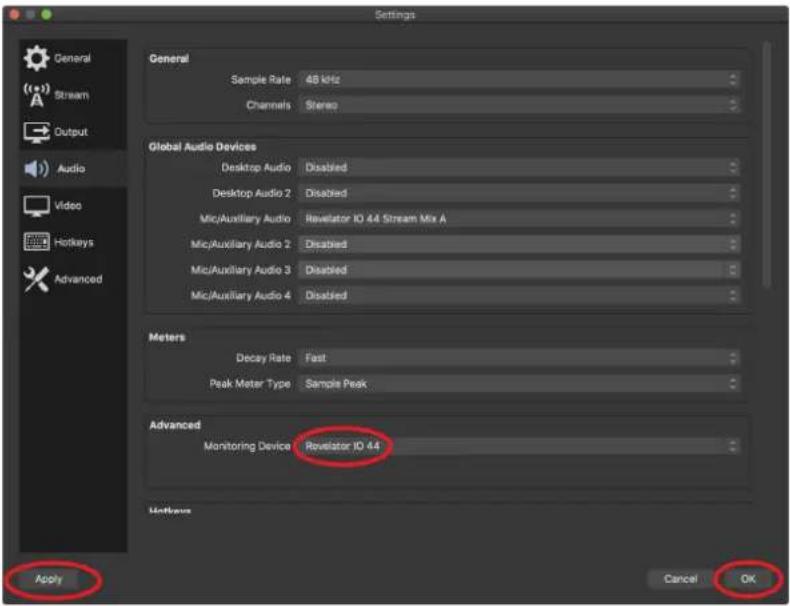This screenshot has width=790, height=606.
Task: Switch to the Hotkeys label in sidebar
Action: tap(74, 242)
